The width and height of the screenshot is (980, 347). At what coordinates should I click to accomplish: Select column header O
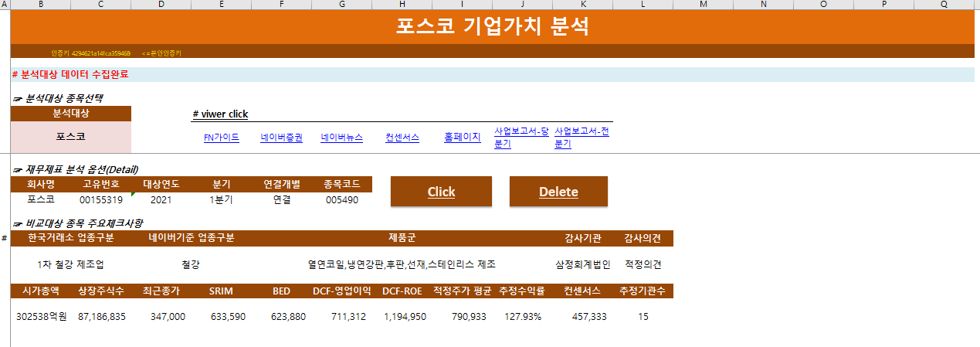pyautogui.click(x=824, y=5)
